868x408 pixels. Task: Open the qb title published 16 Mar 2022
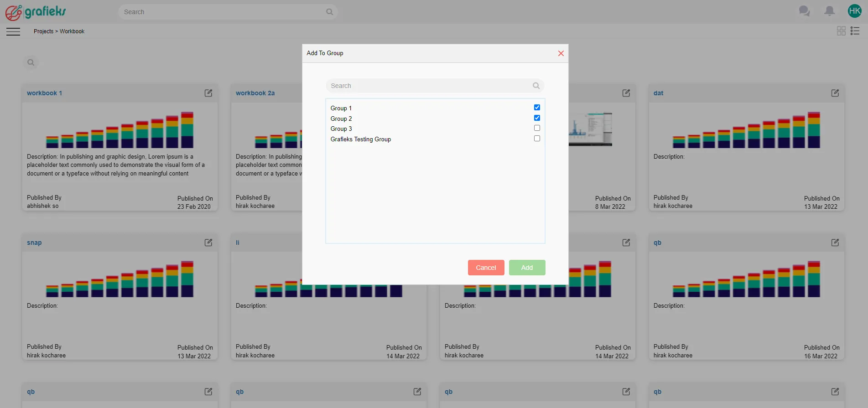[657, 243]
